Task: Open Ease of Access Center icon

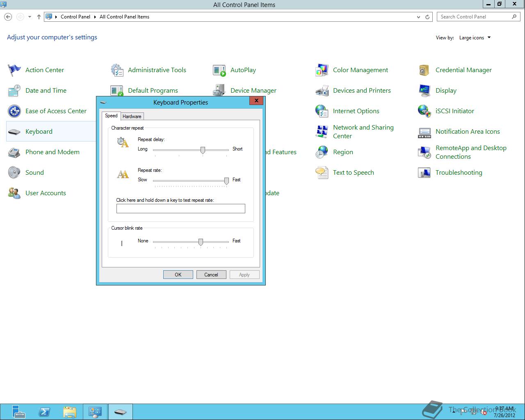Action: (14, 111)
